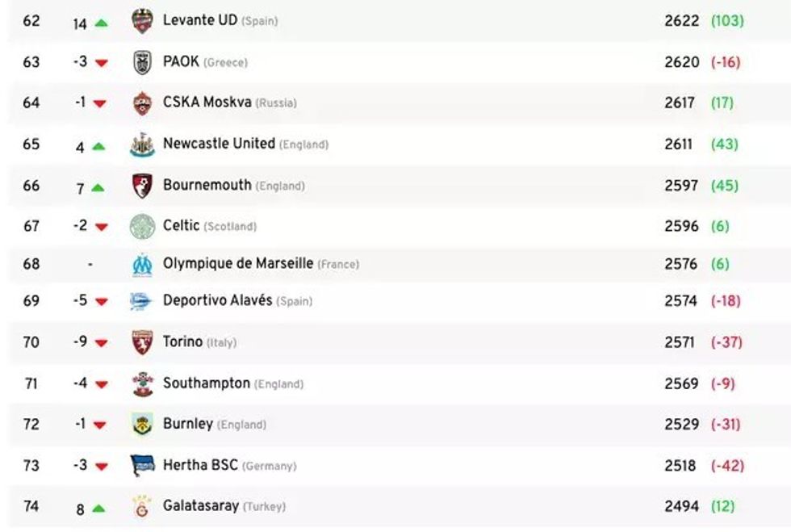Image resolution: width=791 pixels, height=532 pixels.
Task: Click Torino's red down arrow
Action: pyautogui.click(x=101, y=343)
